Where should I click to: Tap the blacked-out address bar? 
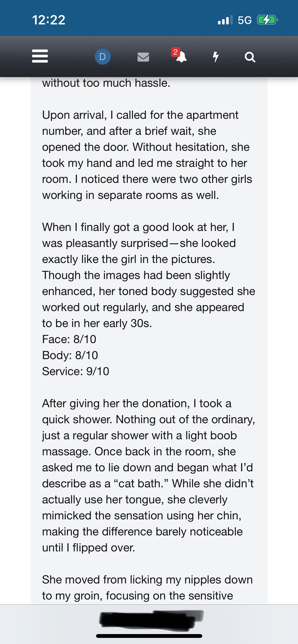(151, 620)
